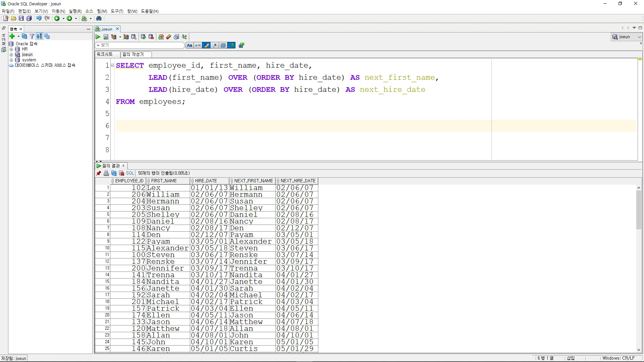This screenshot has width=644, height=362.
Task: Switch to the 질의 작성기 tab
Action: point(133,54)
